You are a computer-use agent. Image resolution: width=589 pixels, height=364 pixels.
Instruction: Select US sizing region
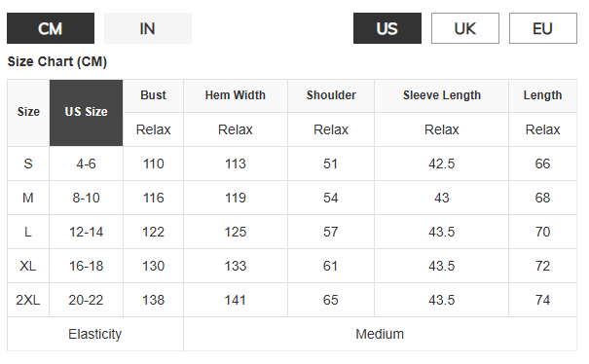point(387,28)
